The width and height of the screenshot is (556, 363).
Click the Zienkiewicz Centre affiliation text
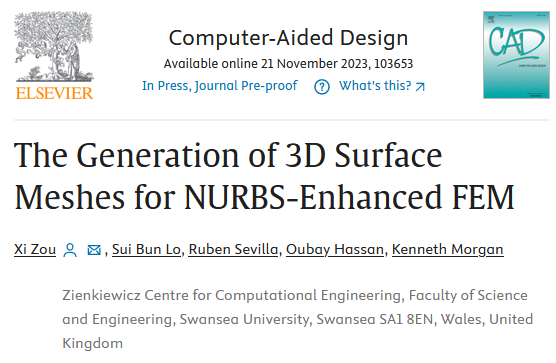coord(298,319)
